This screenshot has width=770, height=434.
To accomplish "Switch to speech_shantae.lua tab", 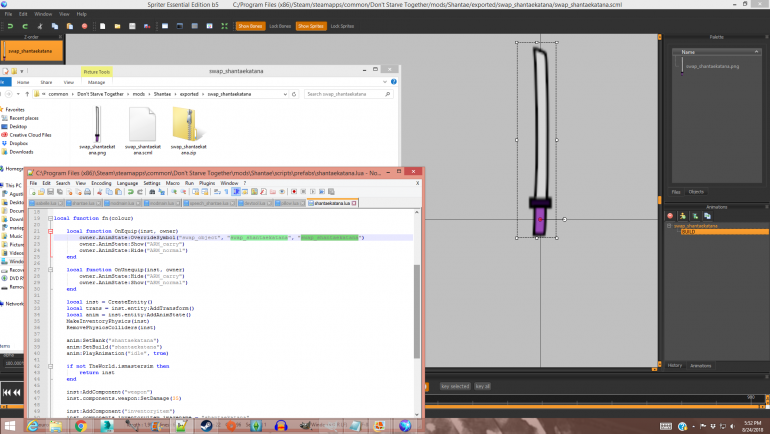I will [x=210, y=203].
